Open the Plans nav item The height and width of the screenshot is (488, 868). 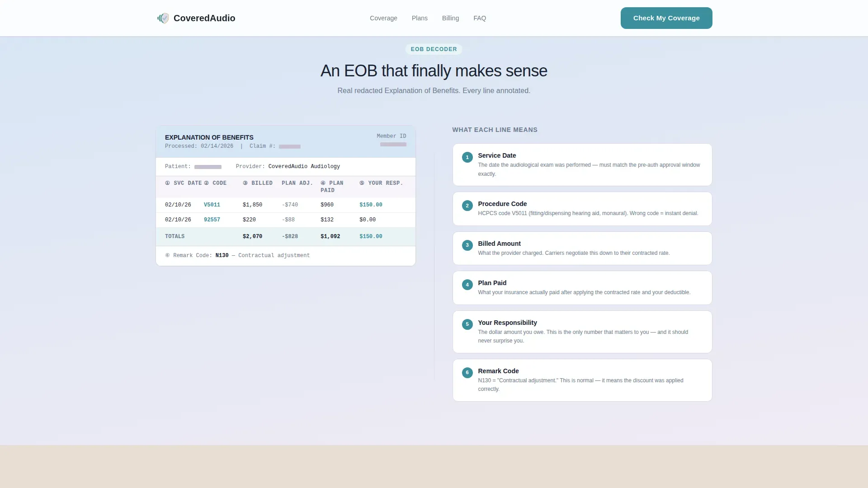pyautogui.click(x=420, y=18)
